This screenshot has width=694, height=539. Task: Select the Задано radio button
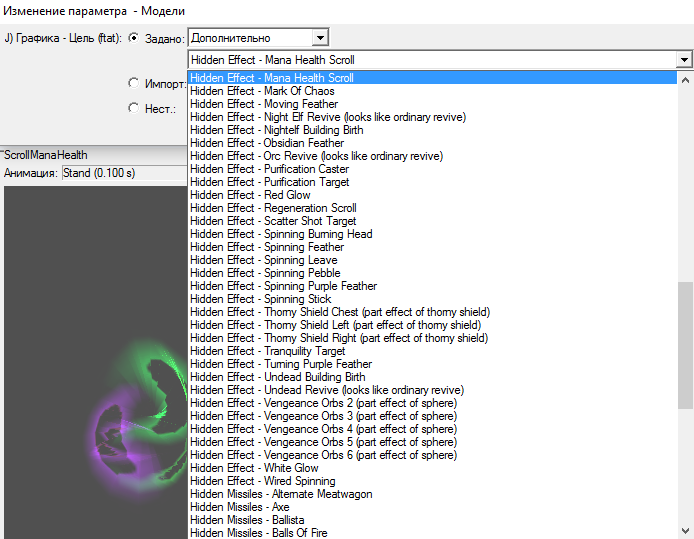point(134,38)
